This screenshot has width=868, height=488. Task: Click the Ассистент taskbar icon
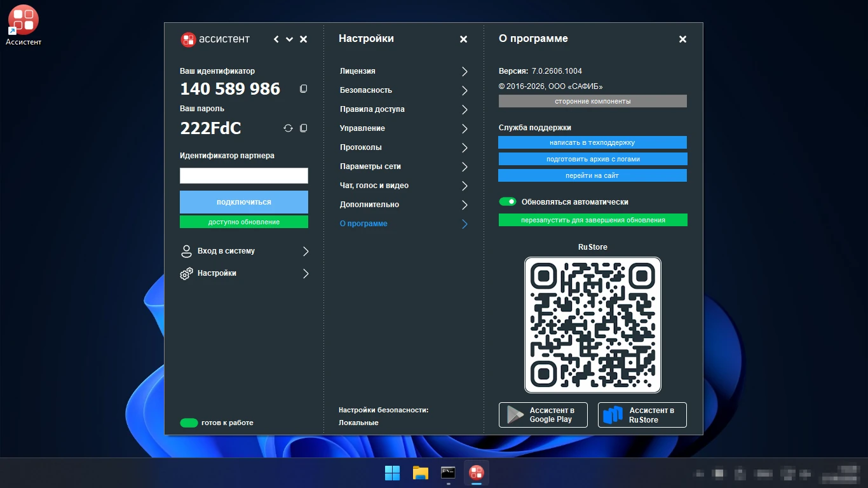477,473
